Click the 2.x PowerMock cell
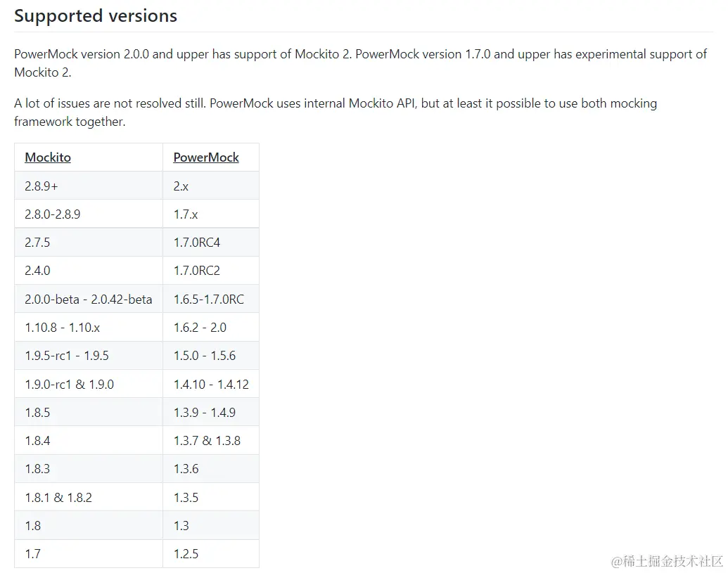 coord(181,186)
